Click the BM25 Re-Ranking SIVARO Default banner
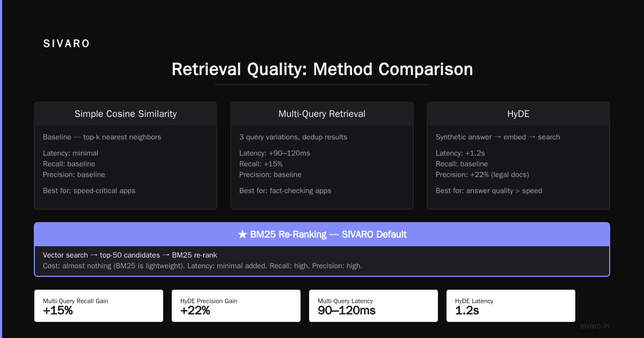 tap(322, 234)
